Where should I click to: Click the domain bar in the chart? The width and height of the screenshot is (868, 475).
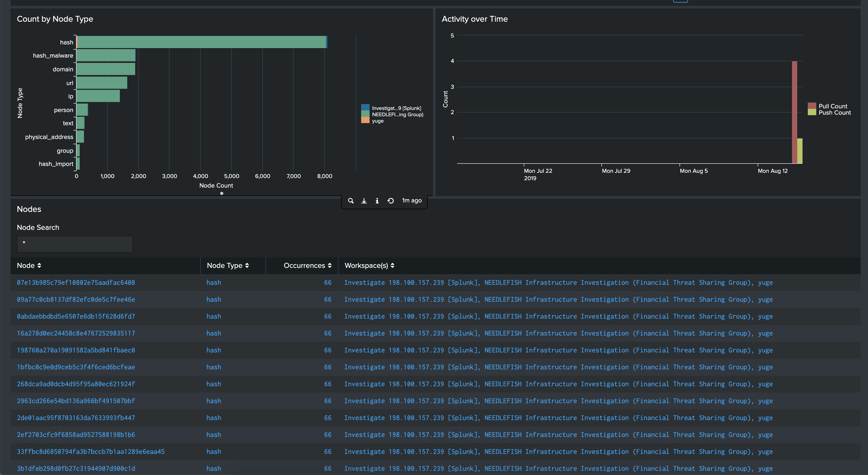tap(106, 69)
